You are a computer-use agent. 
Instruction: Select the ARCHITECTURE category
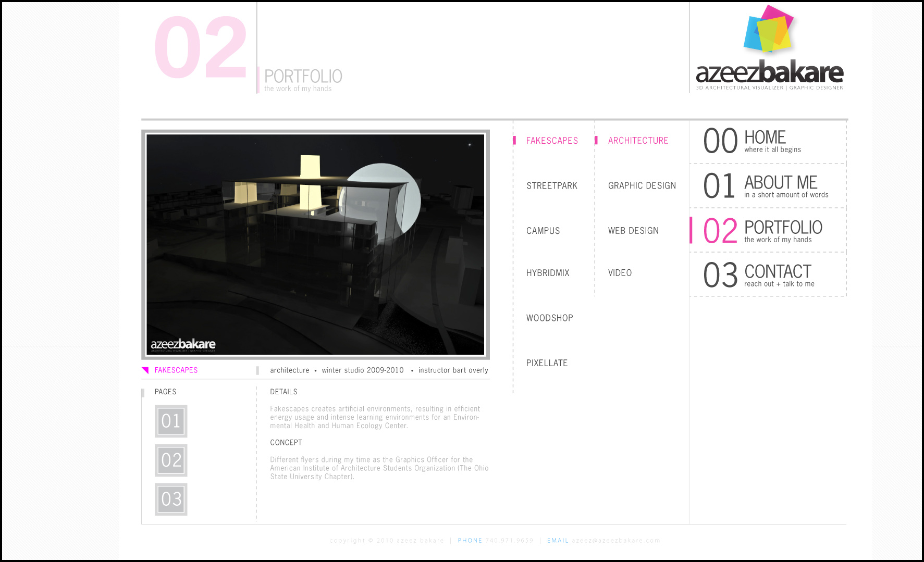click(x=638, y=141)
